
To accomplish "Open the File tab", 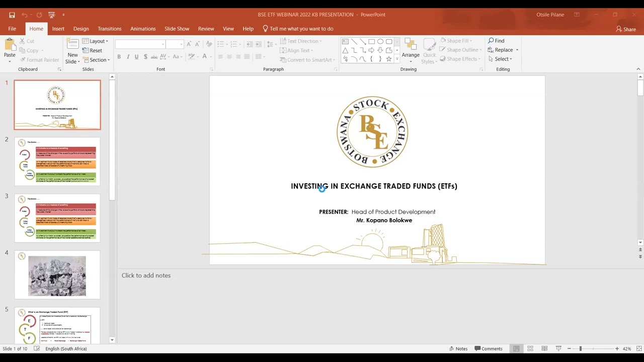I will point(12,29).
